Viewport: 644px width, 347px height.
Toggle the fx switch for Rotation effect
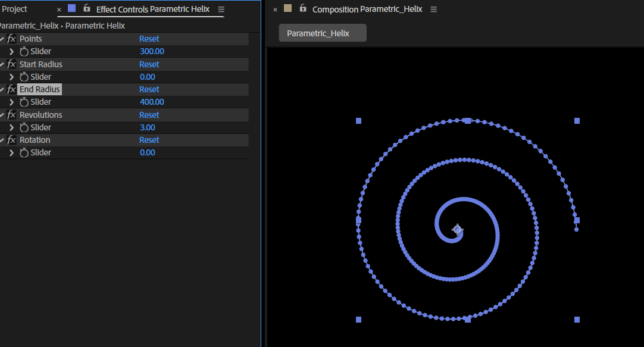pos(11,140)
